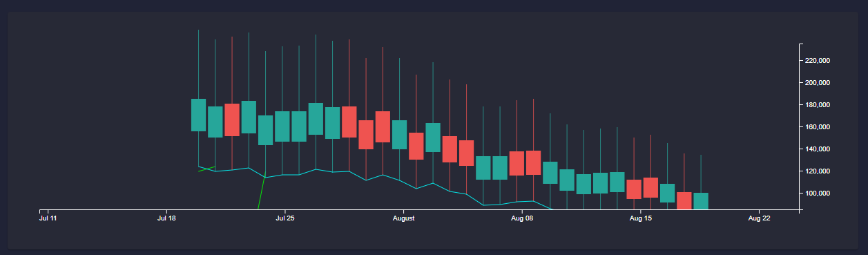Click the 220,000 price axis label
The image size is (868, 255).
tap(817, 61)
